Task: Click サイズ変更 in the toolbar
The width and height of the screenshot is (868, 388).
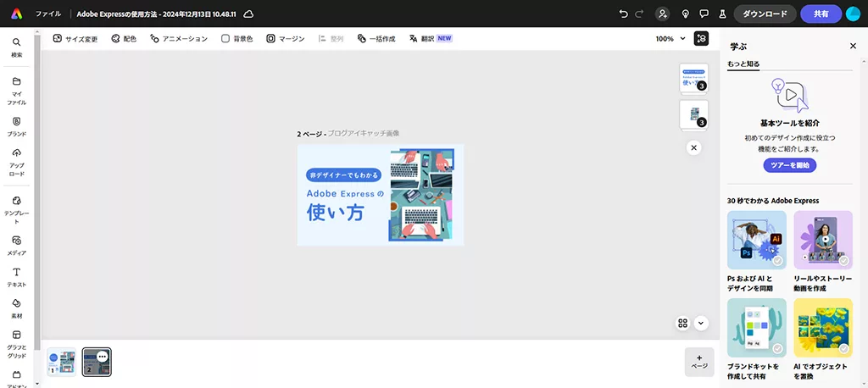Action: point(75,39)
